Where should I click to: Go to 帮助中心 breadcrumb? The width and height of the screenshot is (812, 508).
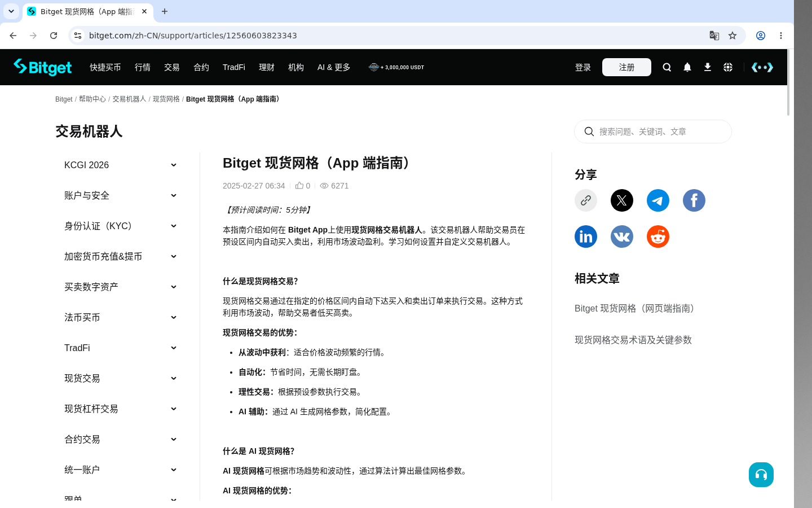(x=92, y=99)
